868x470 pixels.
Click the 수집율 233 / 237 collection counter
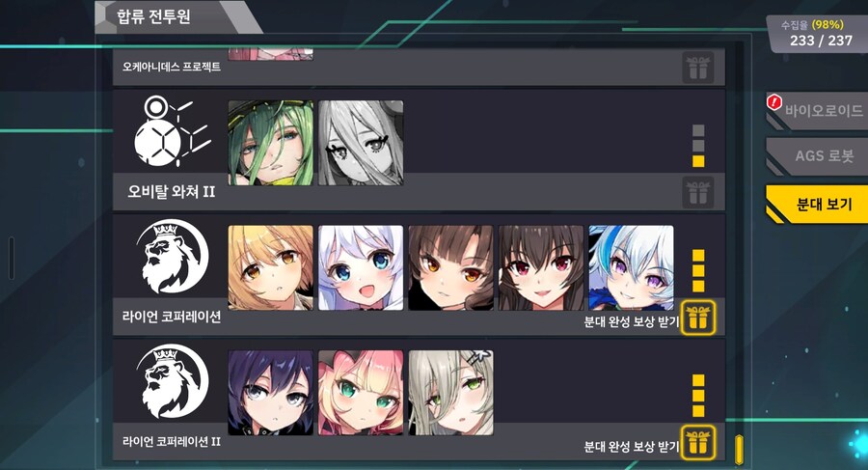[x=817, y=33]
